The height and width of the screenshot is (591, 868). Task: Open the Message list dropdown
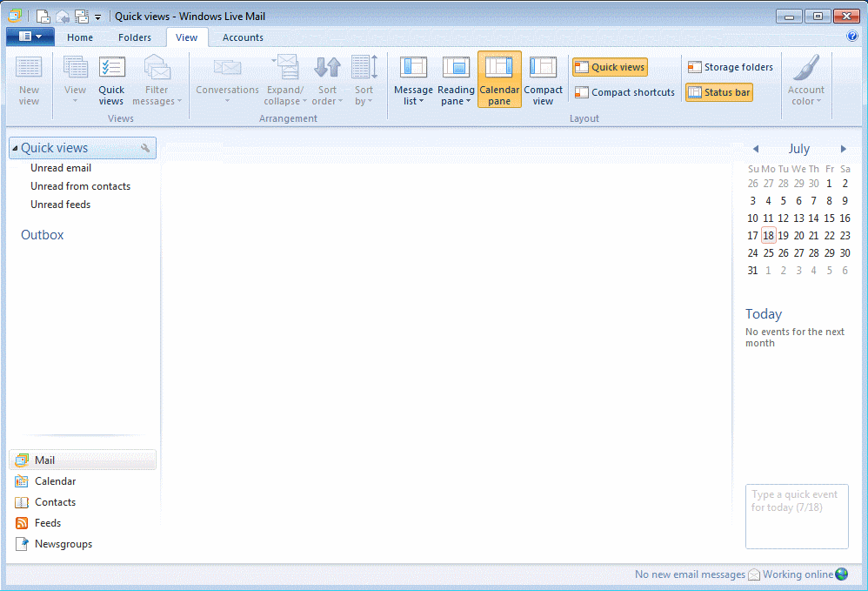(413, 80)
